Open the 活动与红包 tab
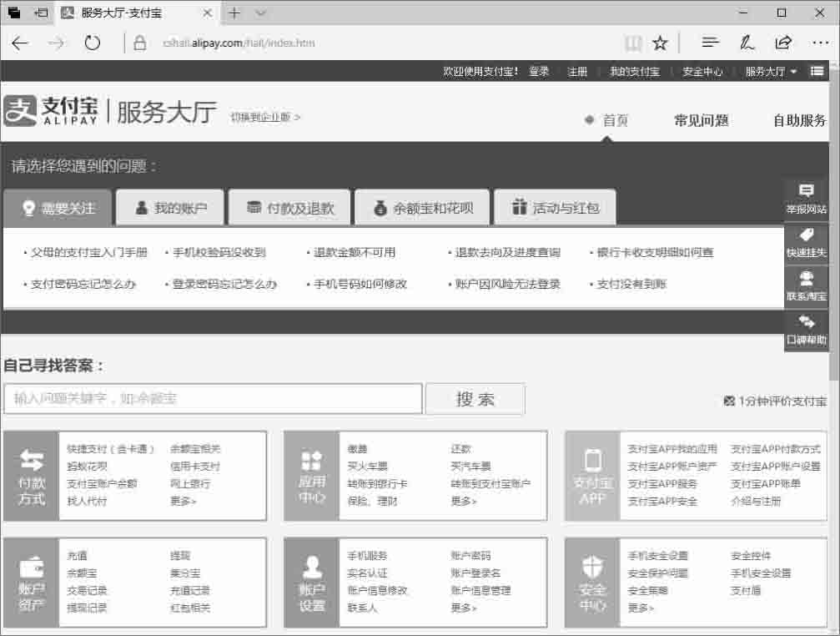Image resolution: width=840 pixels, height=636 pixels. 555,208
